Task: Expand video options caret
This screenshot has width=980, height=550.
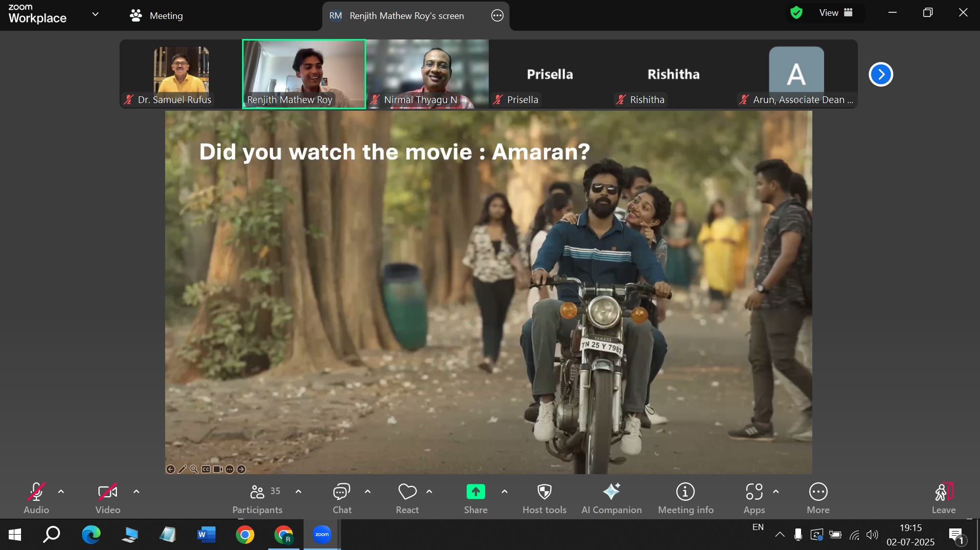Action: pyautogui.click(x=136, y=492)
